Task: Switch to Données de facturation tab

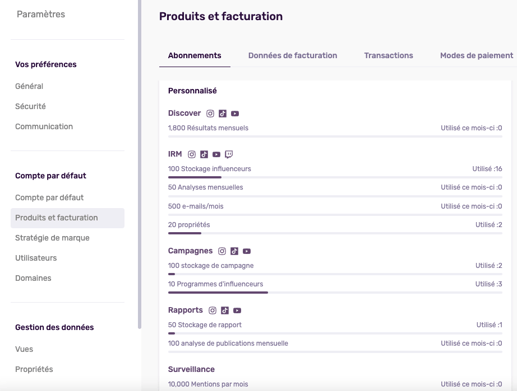Action: click(293, 55)
